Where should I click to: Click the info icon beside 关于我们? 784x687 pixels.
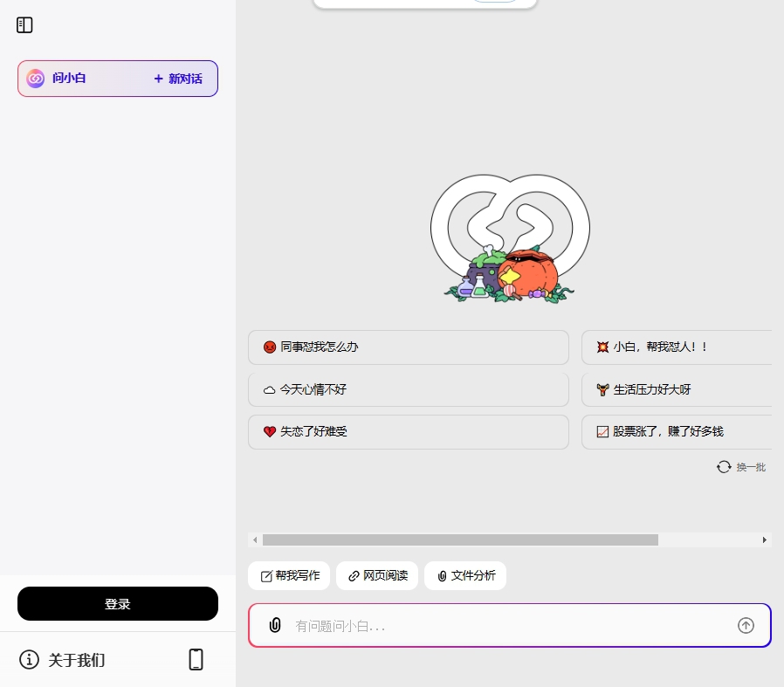pyautogui.click(x=29, y=660)
